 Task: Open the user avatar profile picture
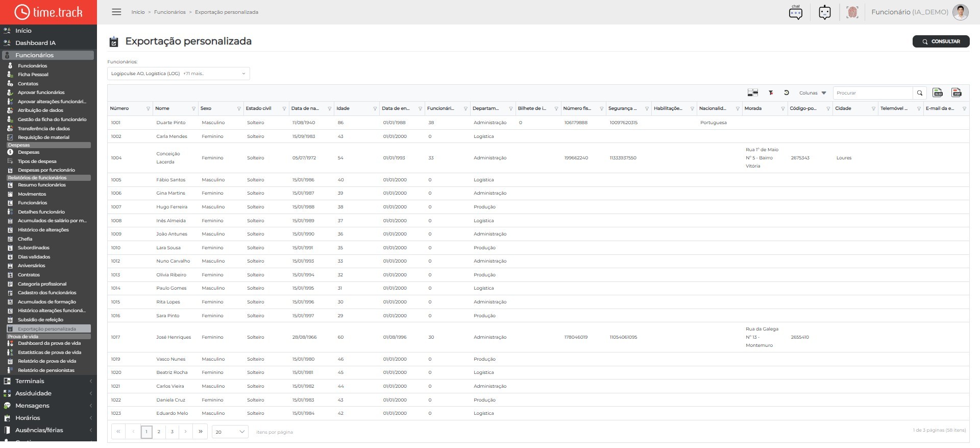960,12
